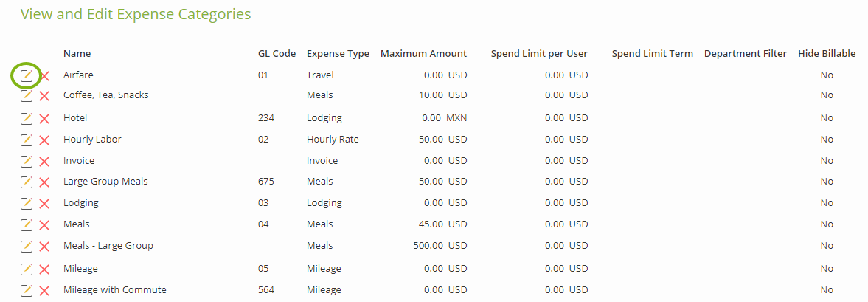Remove the Hotel expense category
The height and width of the screenshot is (302, 868).
coord(45,119)
